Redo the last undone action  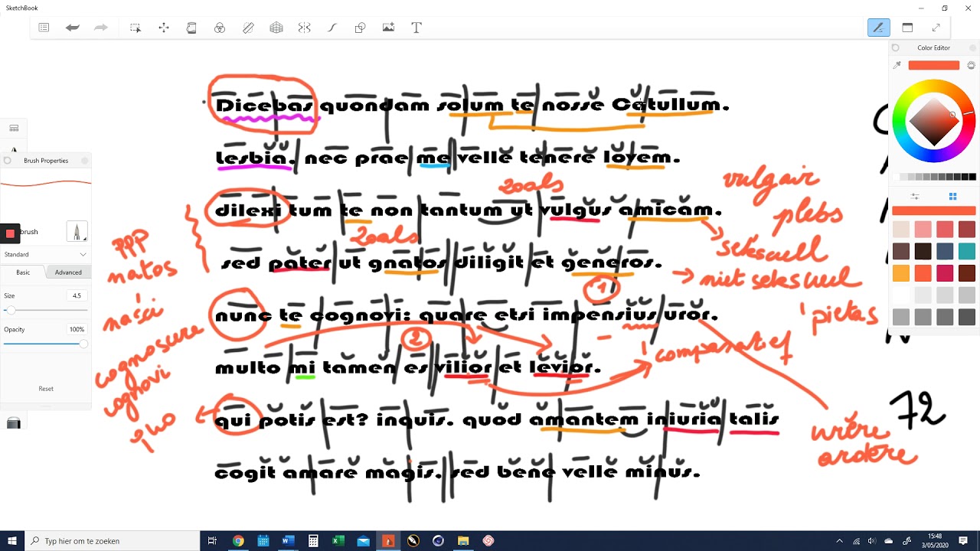point(100,28)
